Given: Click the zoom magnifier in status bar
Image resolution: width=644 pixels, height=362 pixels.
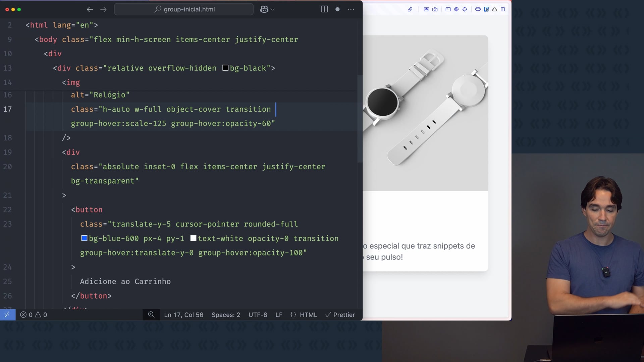Looking at the screenshot, I should click(x=151, y=315).
